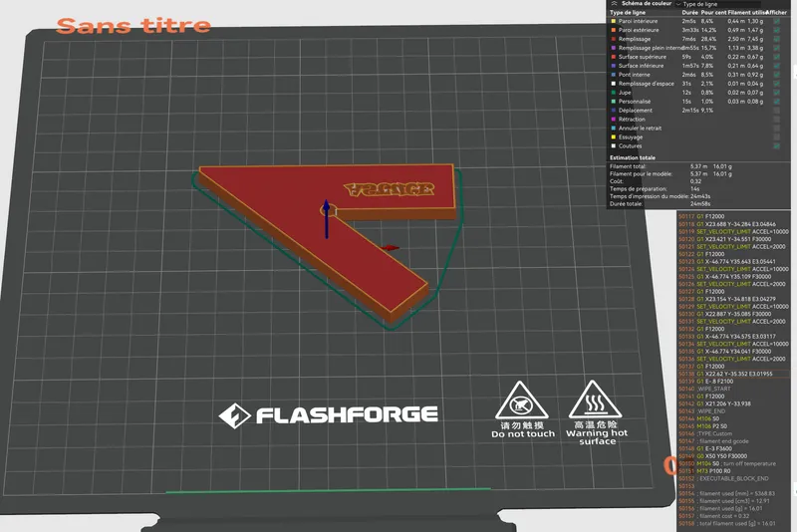Click the dark red Remplissage color swatch
This screenshot has height=532, width=797.
coord(614,39)
